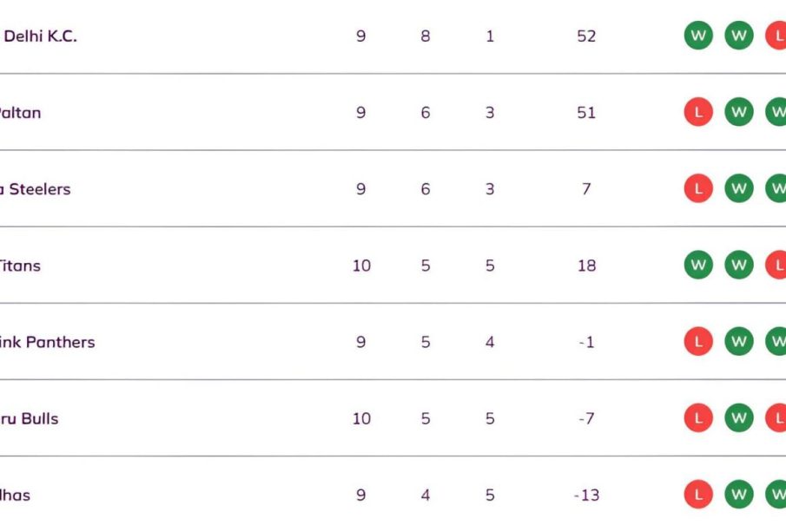Open the Delhi K.C. team link
Viewport: 786px width, 532px height.
(40, 36)
